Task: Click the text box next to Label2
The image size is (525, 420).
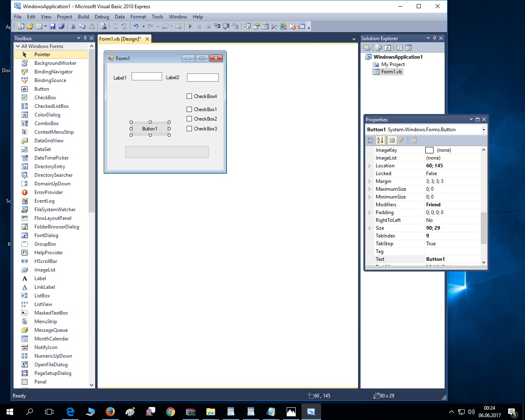Action: (x=203, y=78)
